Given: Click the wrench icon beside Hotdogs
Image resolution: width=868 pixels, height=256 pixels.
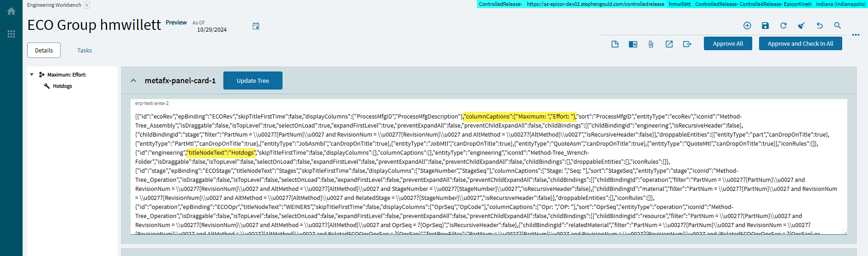Looking at the screenshot, I should tap(47, 86).
